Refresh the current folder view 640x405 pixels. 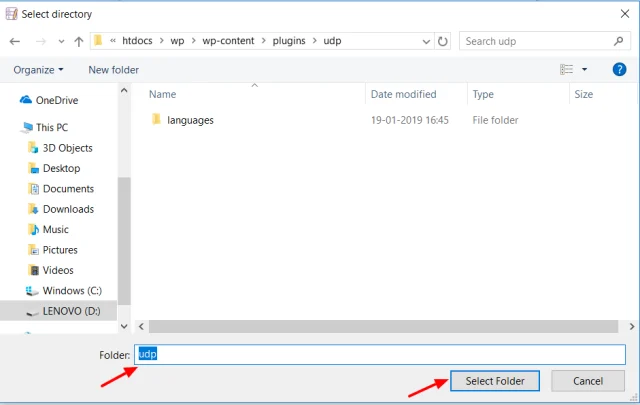click(443, 41)
